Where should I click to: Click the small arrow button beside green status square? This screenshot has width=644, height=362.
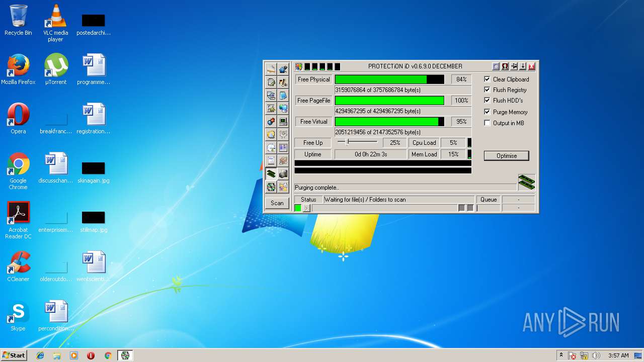(x=306, y=208)
